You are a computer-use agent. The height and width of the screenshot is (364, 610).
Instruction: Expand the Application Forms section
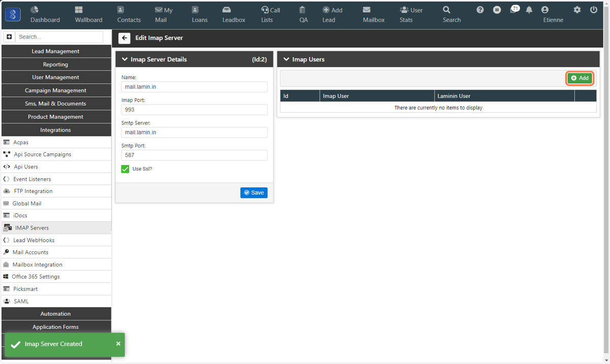pos(56,327)
